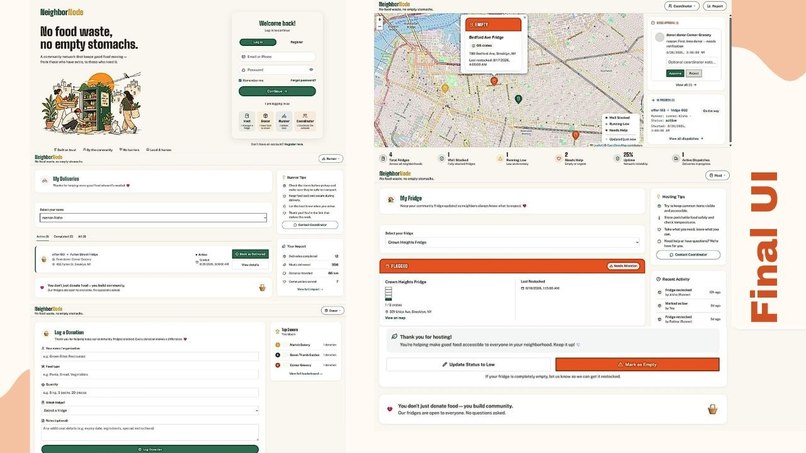
Task: Reject the pending donor request
Action: [693, 74]
